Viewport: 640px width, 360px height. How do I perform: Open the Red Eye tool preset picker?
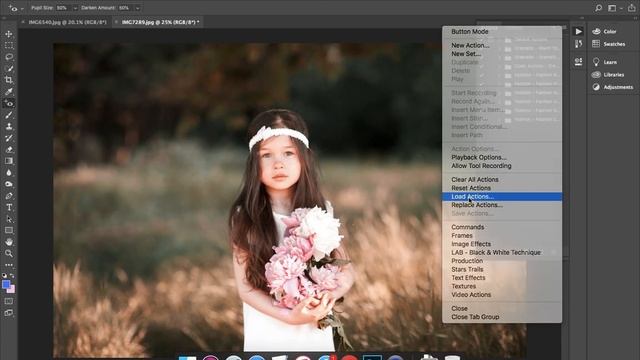(x=16, y=8)
